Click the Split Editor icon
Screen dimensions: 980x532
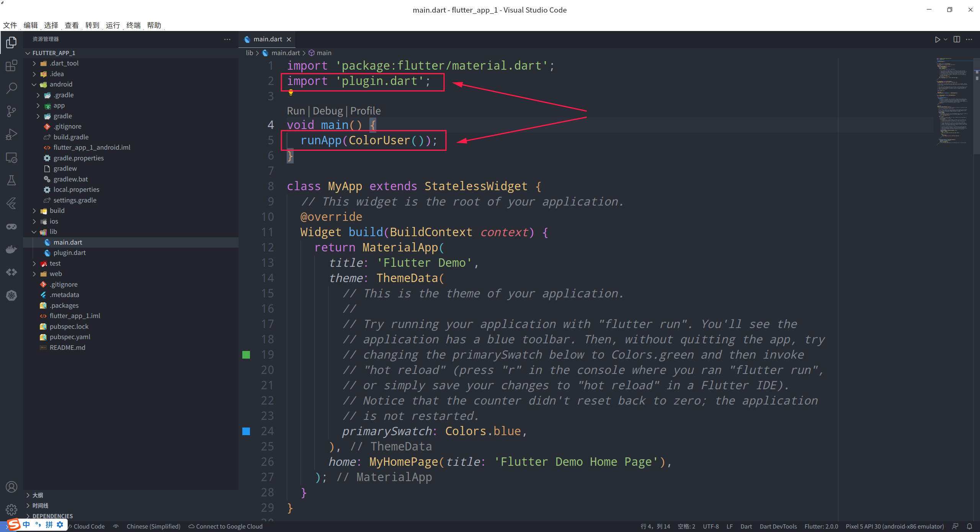point(957,39)
